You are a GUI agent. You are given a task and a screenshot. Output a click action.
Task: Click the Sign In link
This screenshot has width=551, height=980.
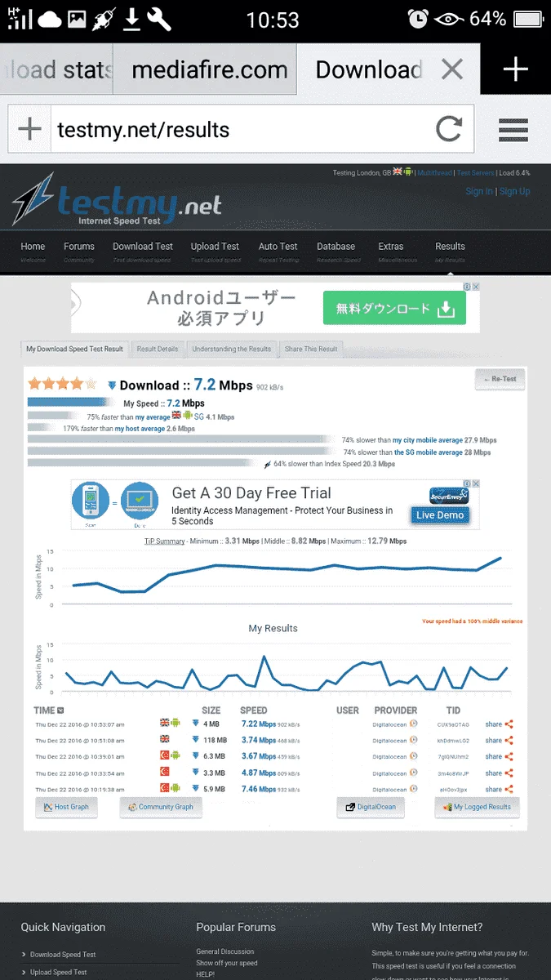pyautogui.click(x=479, y=192)
